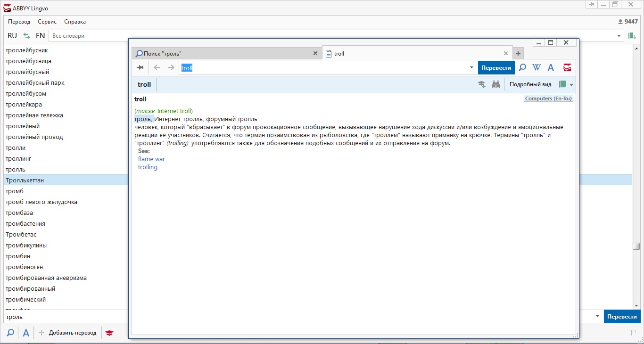Viewport: 644px width, 344px height.
Task: Expand the 'Все словари' dictionary dropdown
Action: point(619,36)
